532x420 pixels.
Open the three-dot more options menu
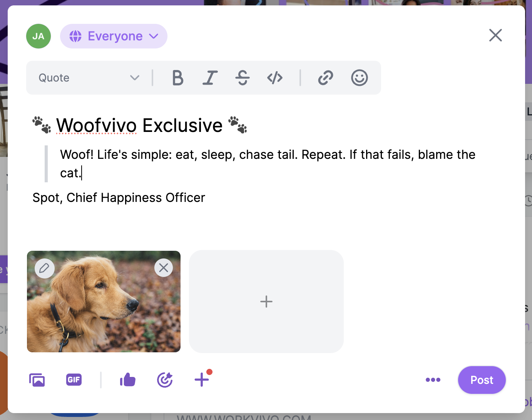(x=433, y=380)
